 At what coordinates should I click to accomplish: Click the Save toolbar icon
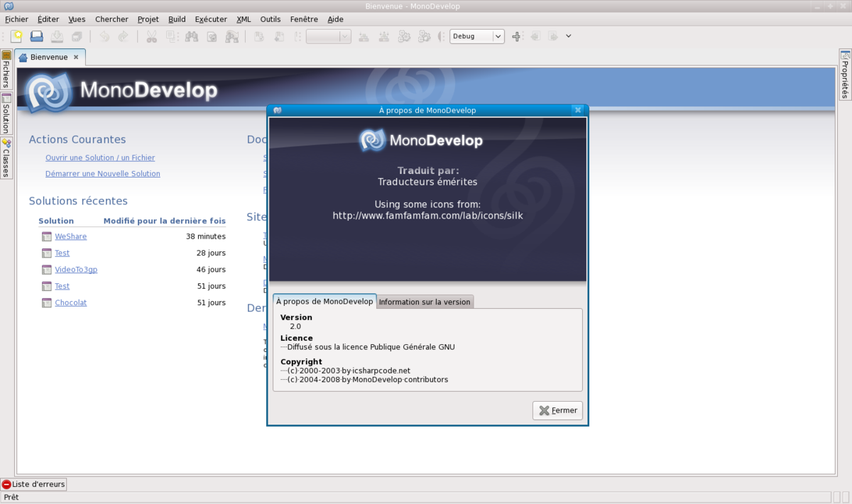tap(57, 36)
